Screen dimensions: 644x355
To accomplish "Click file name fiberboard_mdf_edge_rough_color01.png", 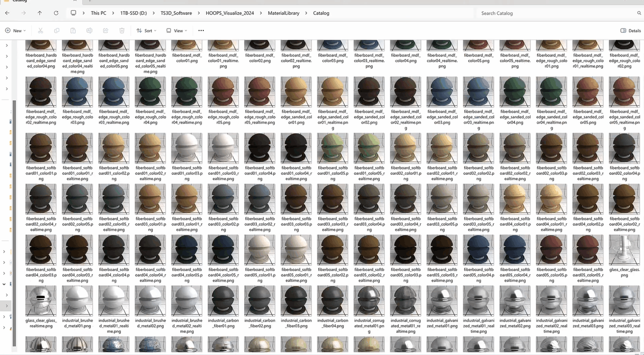I will 552,60.
